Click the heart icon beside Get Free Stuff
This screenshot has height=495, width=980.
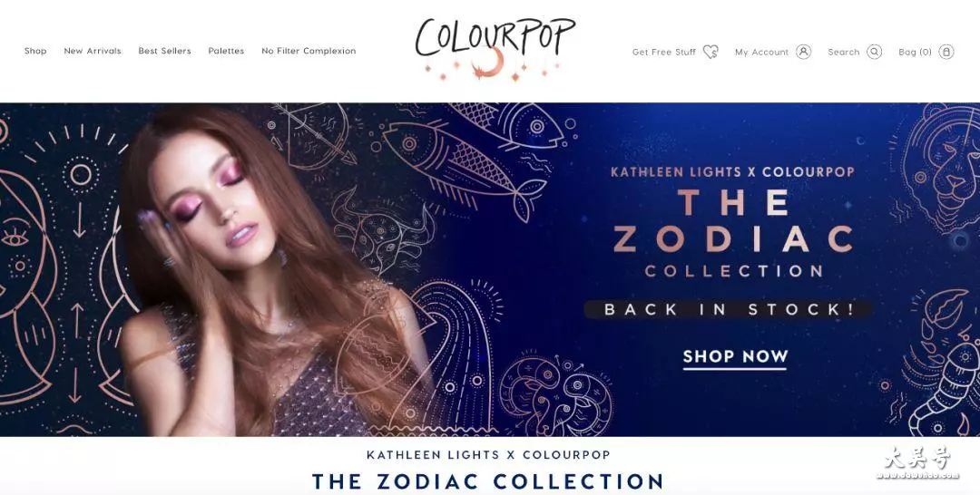[x=710, y=52]
